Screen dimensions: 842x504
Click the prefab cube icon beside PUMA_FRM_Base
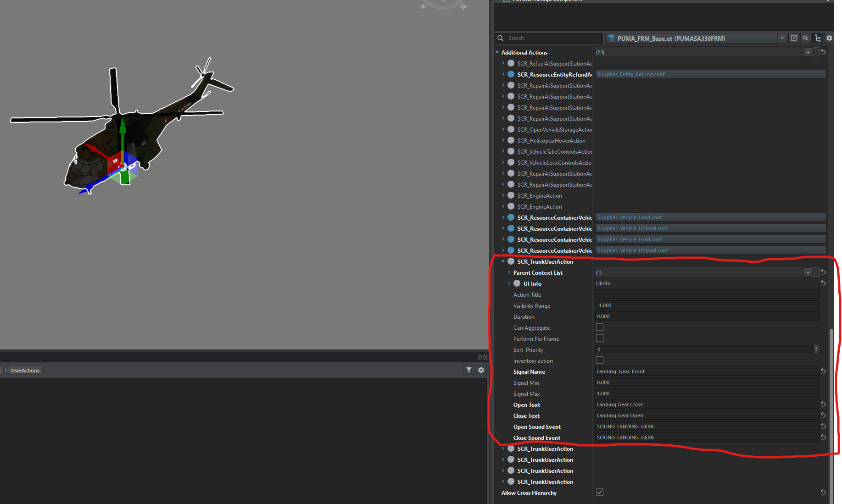tap(611, 38)
